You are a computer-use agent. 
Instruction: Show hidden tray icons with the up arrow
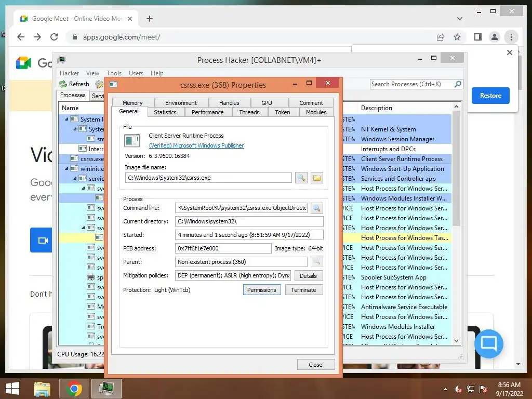coord(445,389)
